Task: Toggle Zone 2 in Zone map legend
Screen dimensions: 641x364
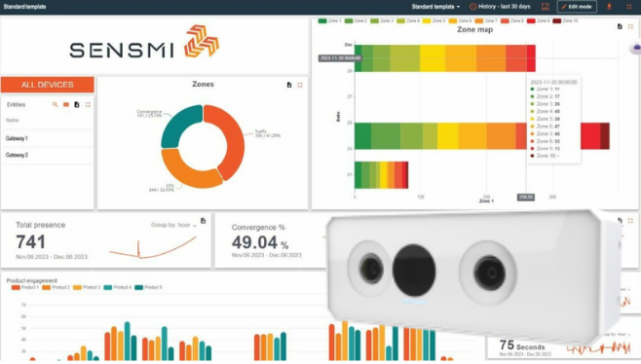Action: [356, 20]
